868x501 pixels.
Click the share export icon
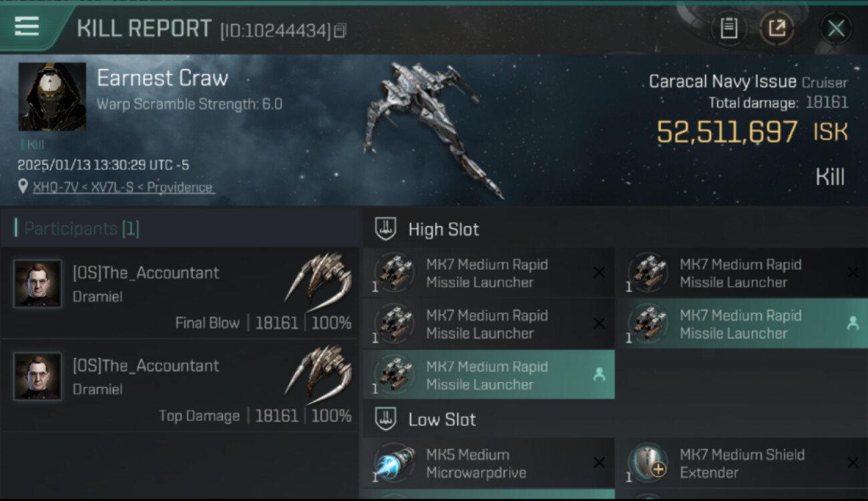pos(777,28)
